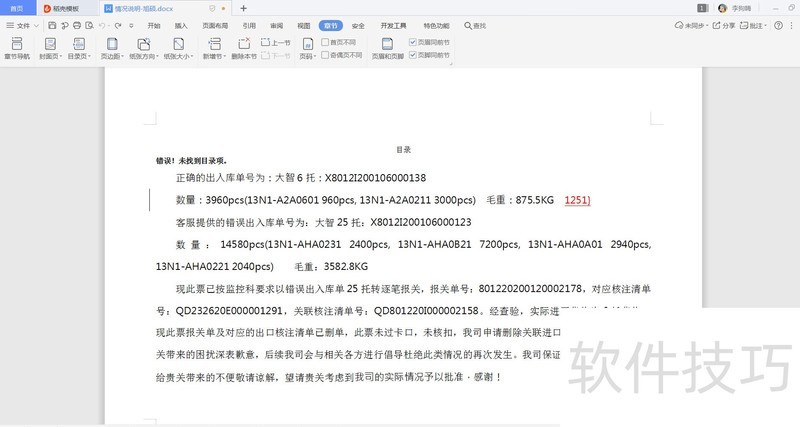Viewport: 800px width, 427px height.
Task: Open 页眉和页脚 header and footer
Action: coord(387,48)
